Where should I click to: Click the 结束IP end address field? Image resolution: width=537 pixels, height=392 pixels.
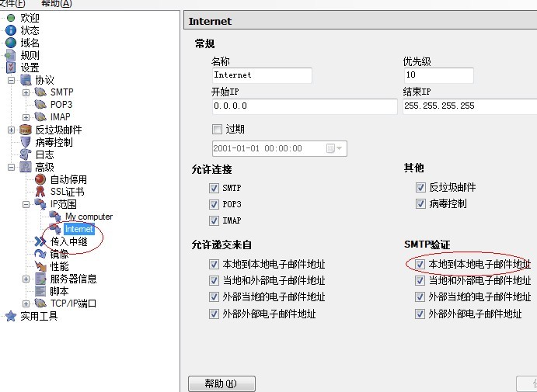pyautogui.click(x=470, y=106)
